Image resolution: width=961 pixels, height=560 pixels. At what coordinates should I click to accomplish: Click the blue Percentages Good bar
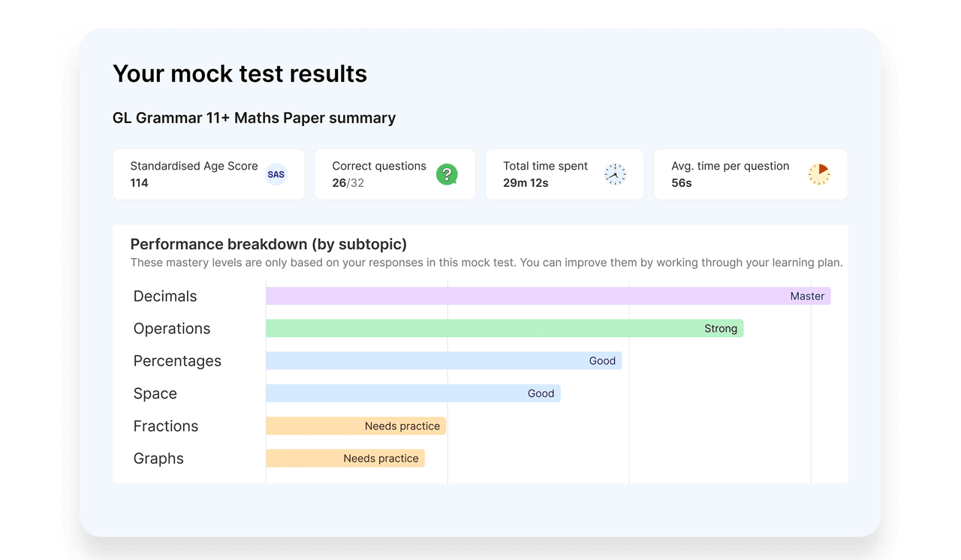click(444, 361)
